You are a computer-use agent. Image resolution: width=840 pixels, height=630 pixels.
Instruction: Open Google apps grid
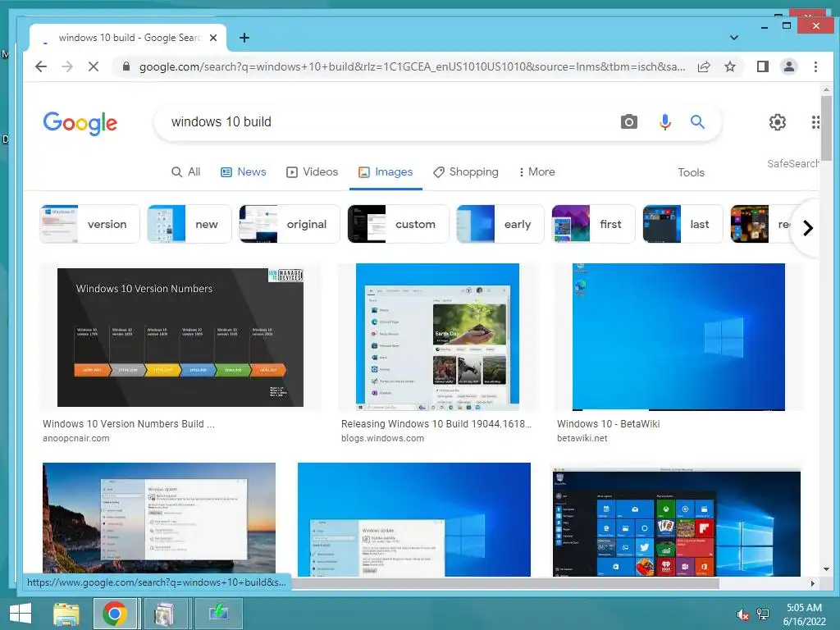(x=815, y=122)
